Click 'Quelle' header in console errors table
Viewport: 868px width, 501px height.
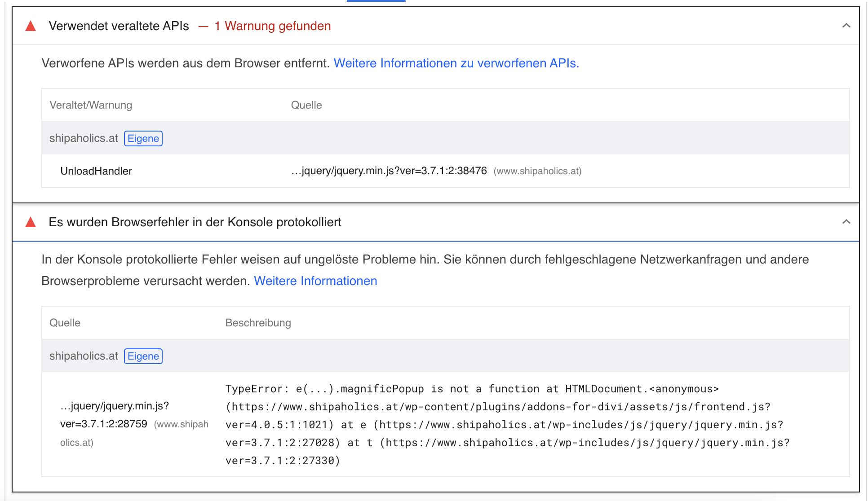[x=65, y=323]
